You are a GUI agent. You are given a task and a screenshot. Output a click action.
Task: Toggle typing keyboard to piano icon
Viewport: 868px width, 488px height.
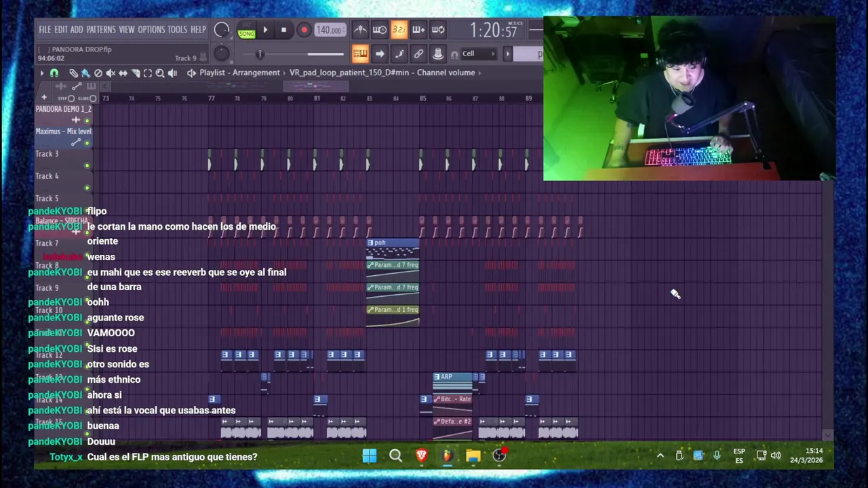click(x=360, y=54)
